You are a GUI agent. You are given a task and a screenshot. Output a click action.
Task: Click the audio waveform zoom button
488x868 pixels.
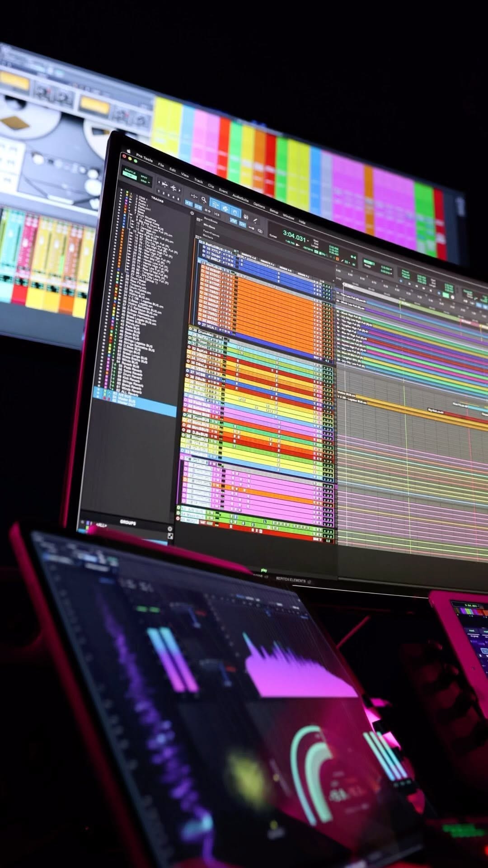pyautogui.click(x=165, y=184)
